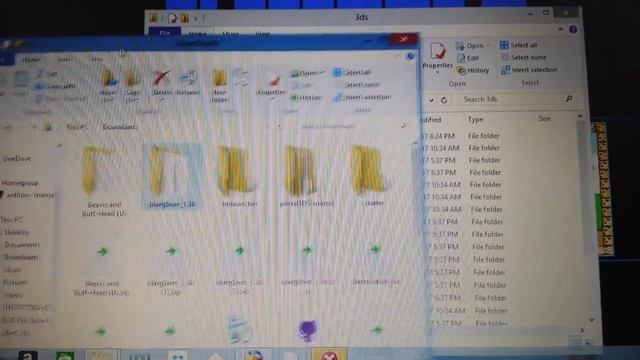
Task: Click Select all in the 3ds window
Action: click(519, 45)
